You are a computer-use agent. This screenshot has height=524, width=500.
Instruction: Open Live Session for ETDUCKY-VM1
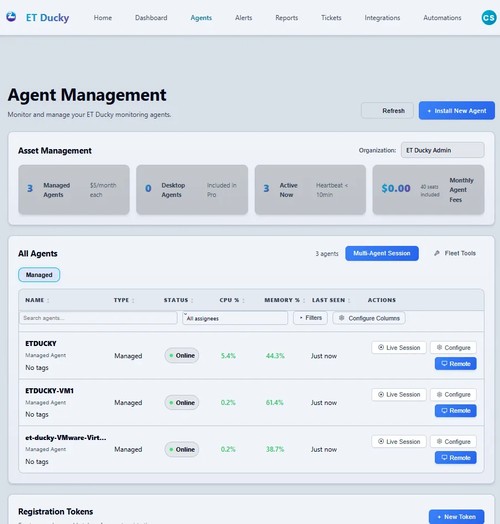399,395
